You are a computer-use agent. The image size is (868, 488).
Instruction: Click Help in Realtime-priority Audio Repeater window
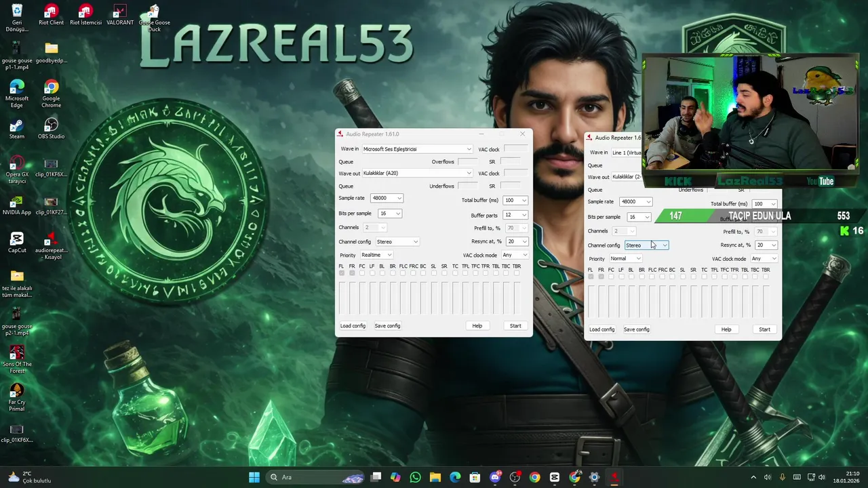[x=477, y=326]
